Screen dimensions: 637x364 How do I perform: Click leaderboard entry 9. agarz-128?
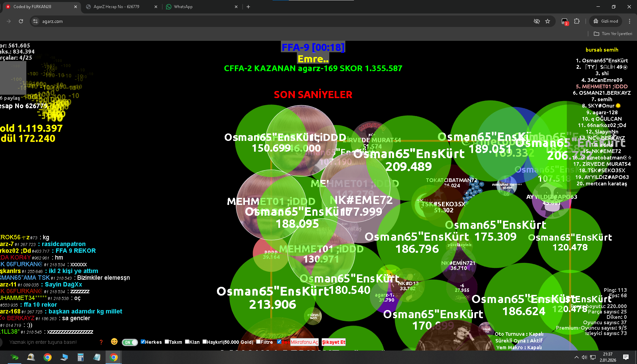tap(602, 113)
